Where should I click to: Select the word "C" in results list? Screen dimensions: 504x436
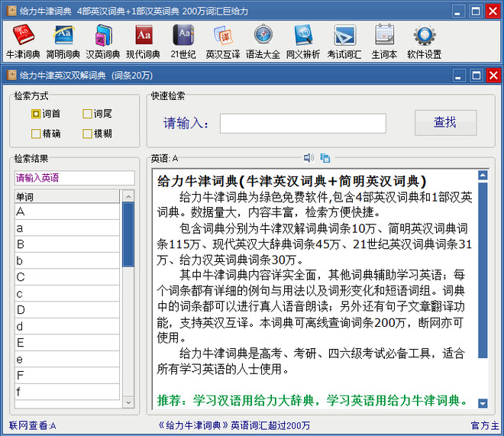(21, 276)
